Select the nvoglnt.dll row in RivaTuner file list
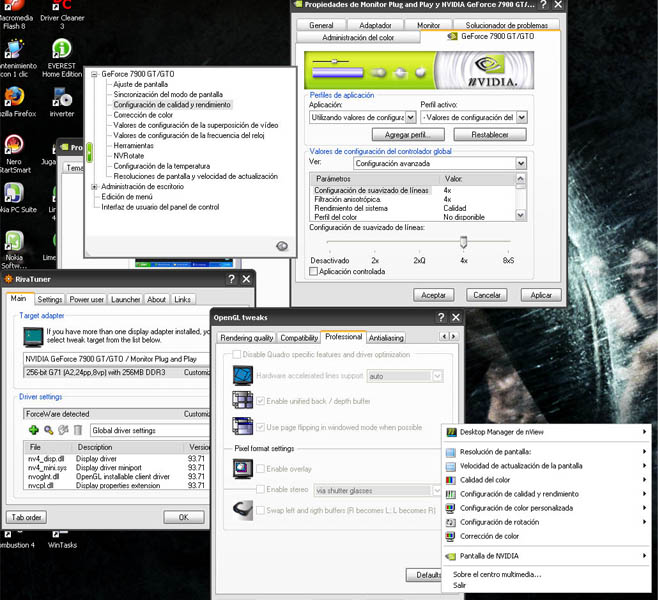The width and height of the screenshot is (658, 600). [116, 477]
